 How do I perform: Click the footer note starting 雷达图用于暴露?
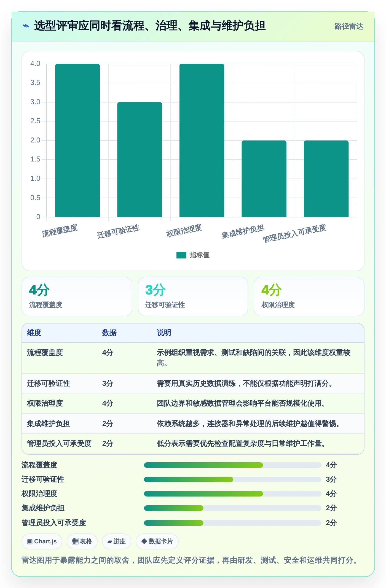189,560
